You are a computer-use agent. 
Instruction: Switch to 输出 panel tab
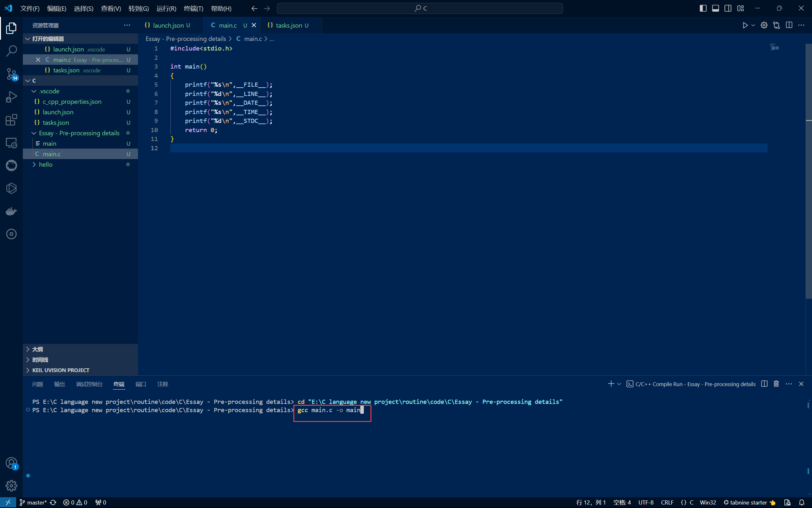tap(59, 384)
